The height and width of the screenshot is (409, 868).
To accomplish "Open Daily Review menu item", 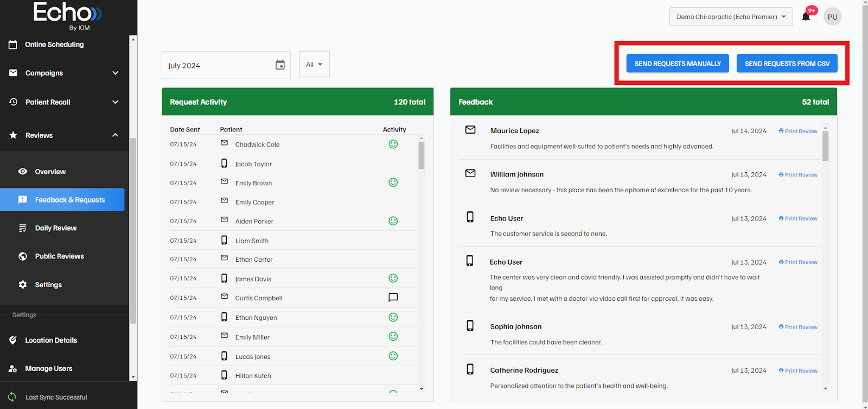I will click(x=56, y=228).
